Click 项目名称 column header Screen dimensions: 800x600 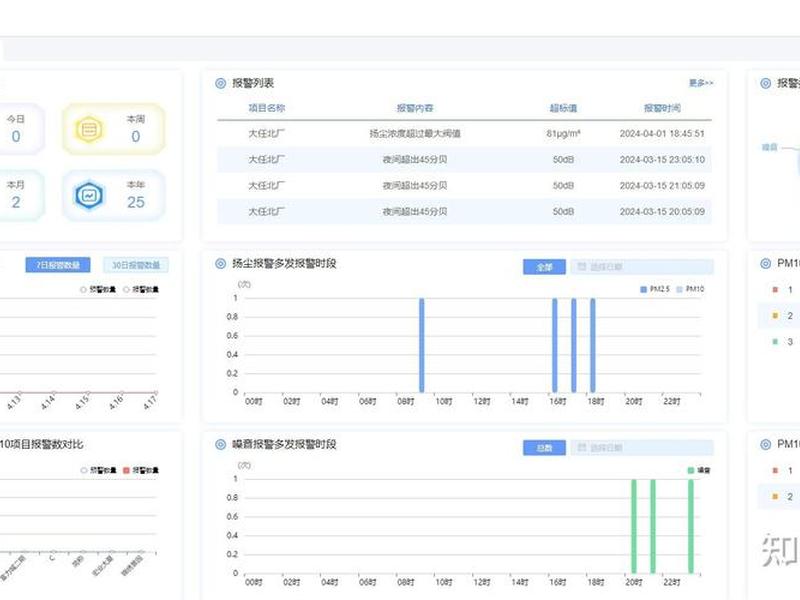point(266,108)
